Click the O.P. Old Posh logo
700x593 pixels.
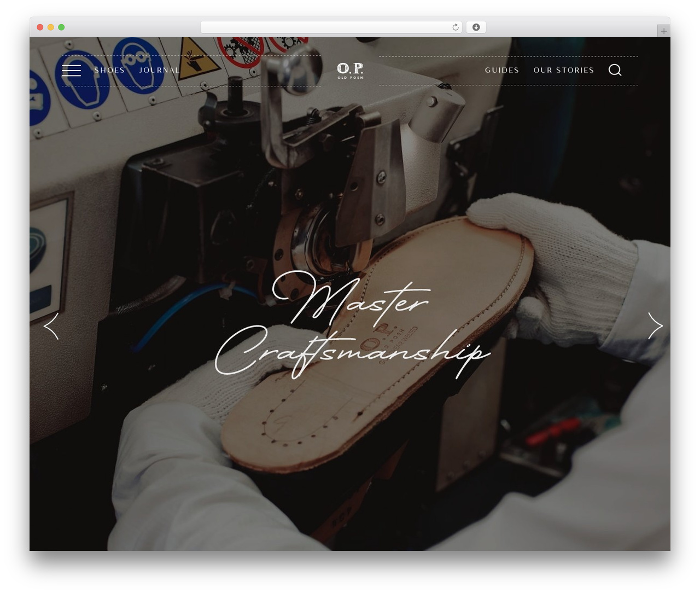350,71
